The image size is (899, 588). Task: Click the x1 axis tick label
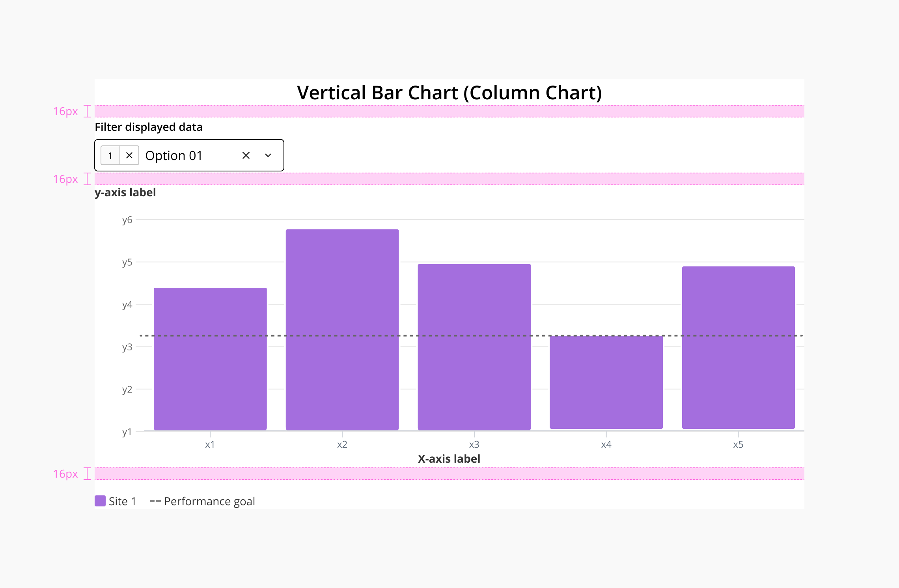point(210,445)
